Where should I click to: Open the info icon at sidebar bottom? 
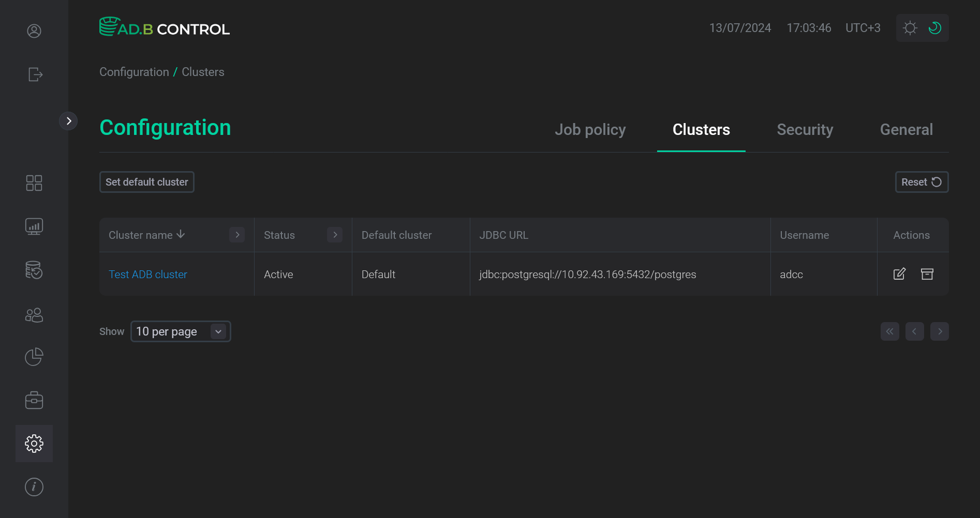[x=34, y=486]
